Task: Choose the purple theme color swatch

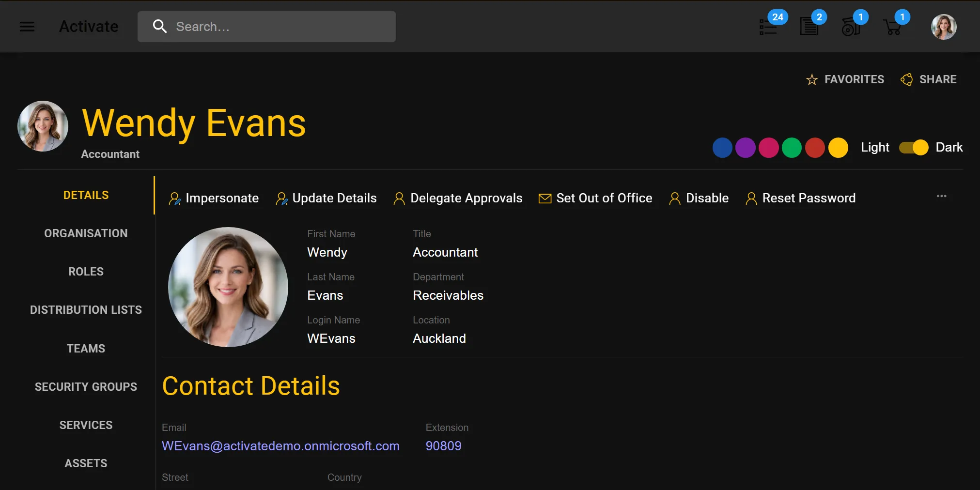Action: click(x=746, y=148)
